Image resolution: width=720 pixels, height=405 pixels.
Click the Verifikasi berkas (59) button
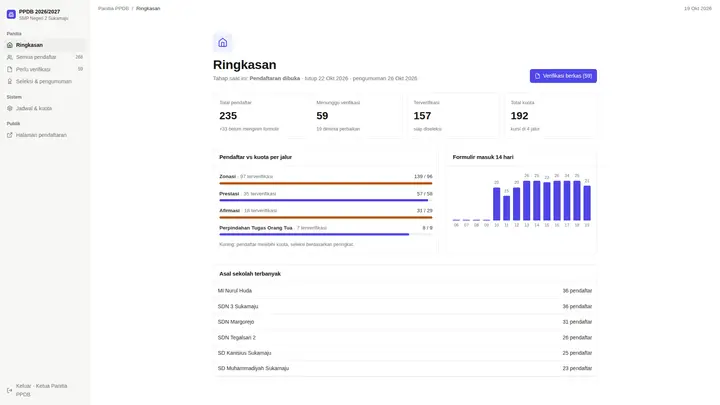[563, 76]
